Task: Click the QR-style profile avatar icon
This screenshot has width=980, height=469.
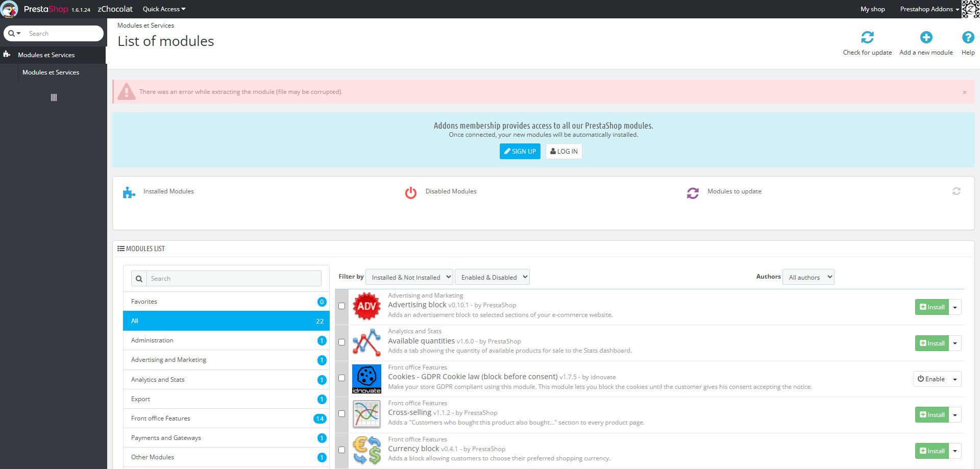Action: point(970,9)
